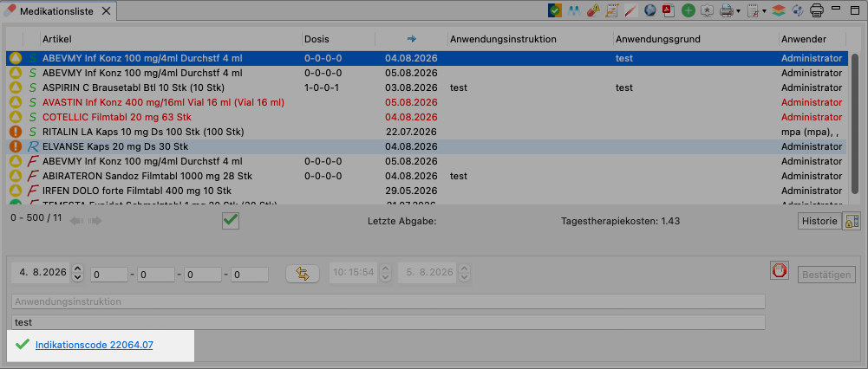The image size is (868, 369).
Task: Click the blue globe toolbar icon
Action: [649, 10]
